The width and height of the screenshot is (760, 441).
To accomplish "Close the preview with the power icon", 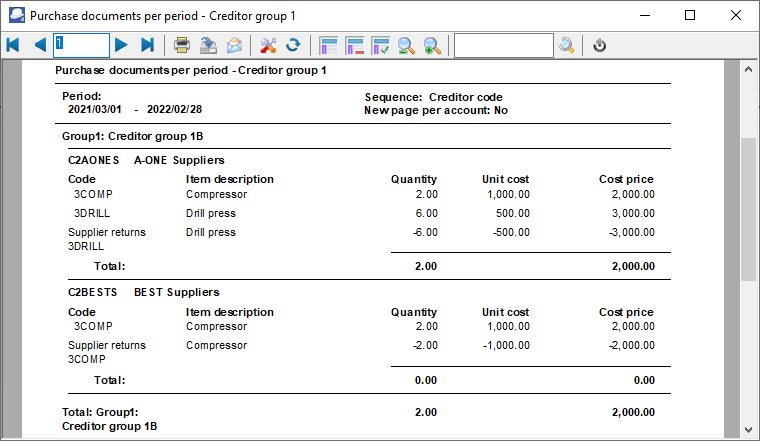I will 600,45.
